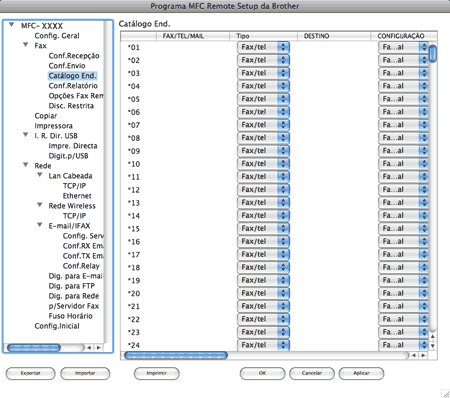
Task: Open Tipo dropdown for entry *24
Action: (263, 345)
